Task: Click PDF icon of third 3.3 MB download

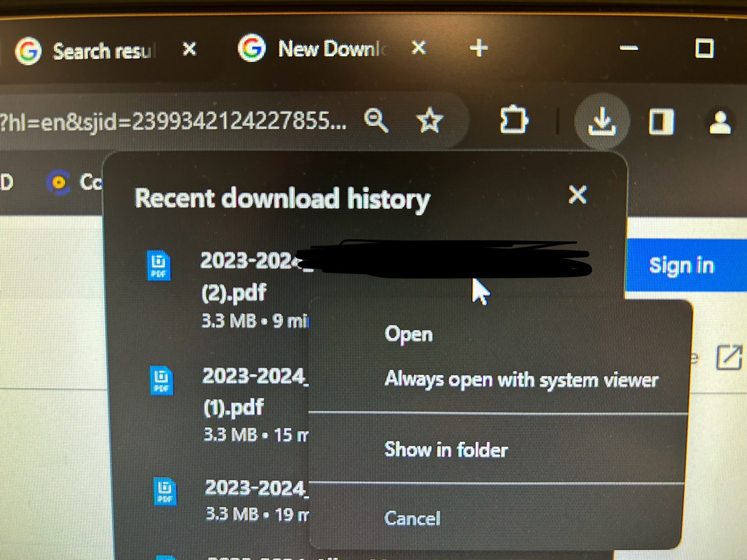Action: [x=165, y=491]
